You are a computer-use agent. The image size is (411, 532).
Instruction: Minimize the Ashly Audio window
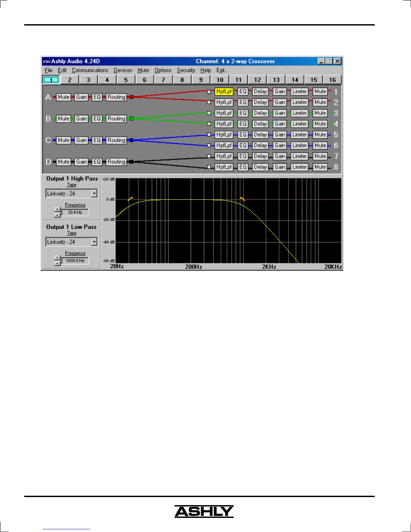click(x=321, y=61)
